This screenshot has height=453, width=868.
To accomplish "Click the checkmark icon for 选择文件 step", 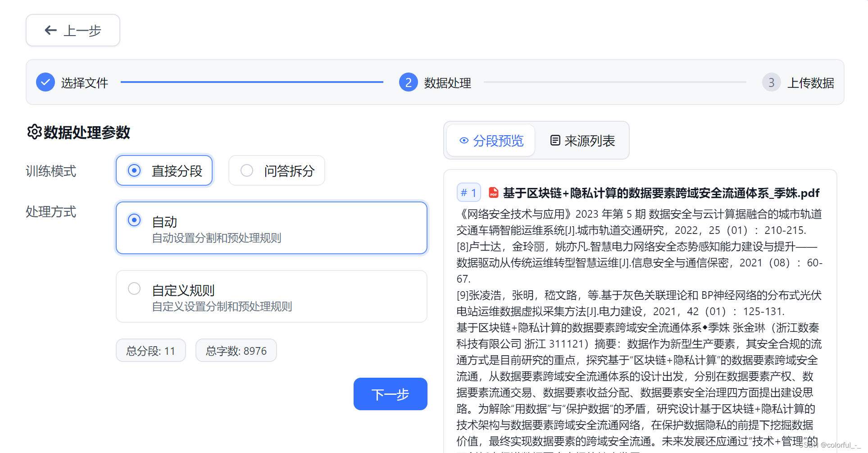I will click(x=45, y=82).
